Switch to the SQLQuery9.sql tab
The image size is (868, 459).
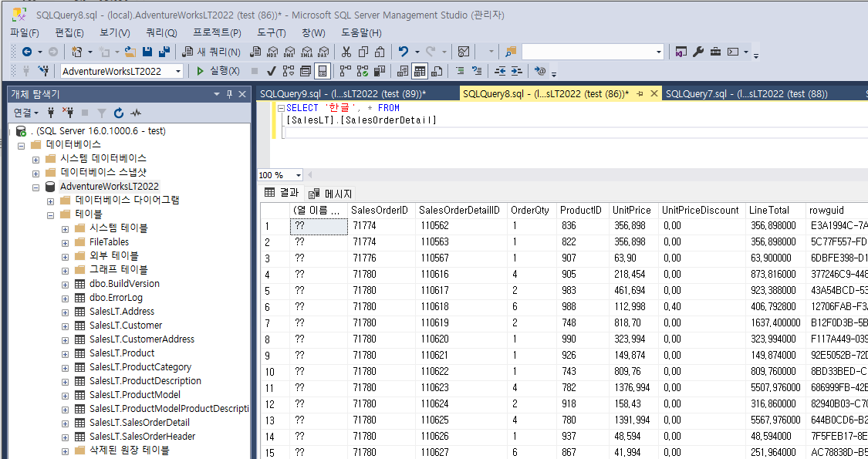pyautogui.click(x=343, y=93)
